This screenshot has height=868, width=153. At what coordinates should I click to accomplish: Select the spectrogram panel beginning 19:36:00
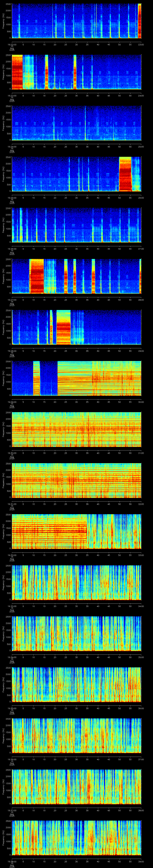pos(76,736)
